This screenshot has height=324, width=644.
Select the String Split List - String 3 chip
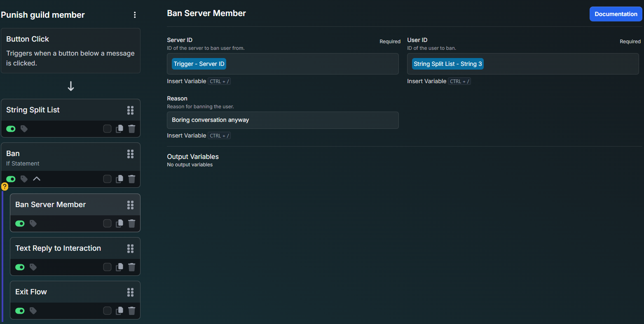448,64
